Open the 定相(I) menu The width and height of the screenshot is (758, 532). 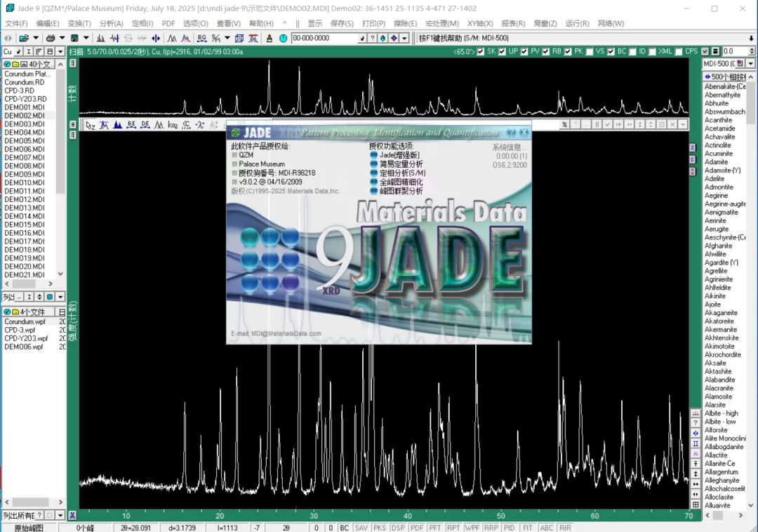coord(142,23)
